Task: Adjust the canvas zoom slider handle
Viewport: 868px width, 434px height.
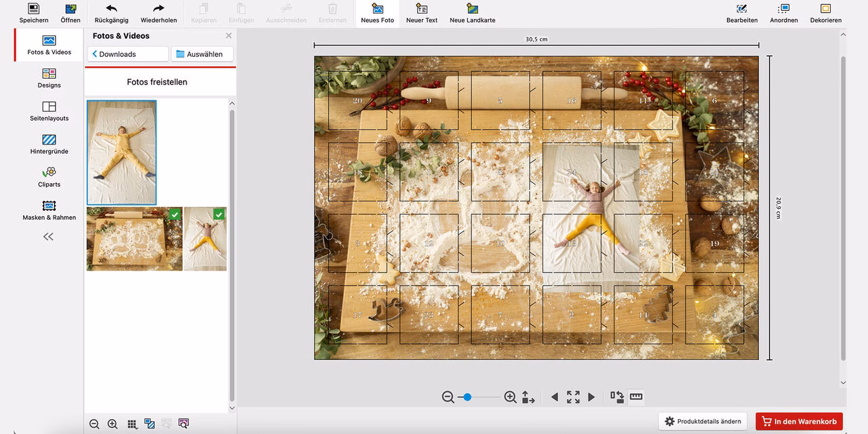Action: coord(467,397)
